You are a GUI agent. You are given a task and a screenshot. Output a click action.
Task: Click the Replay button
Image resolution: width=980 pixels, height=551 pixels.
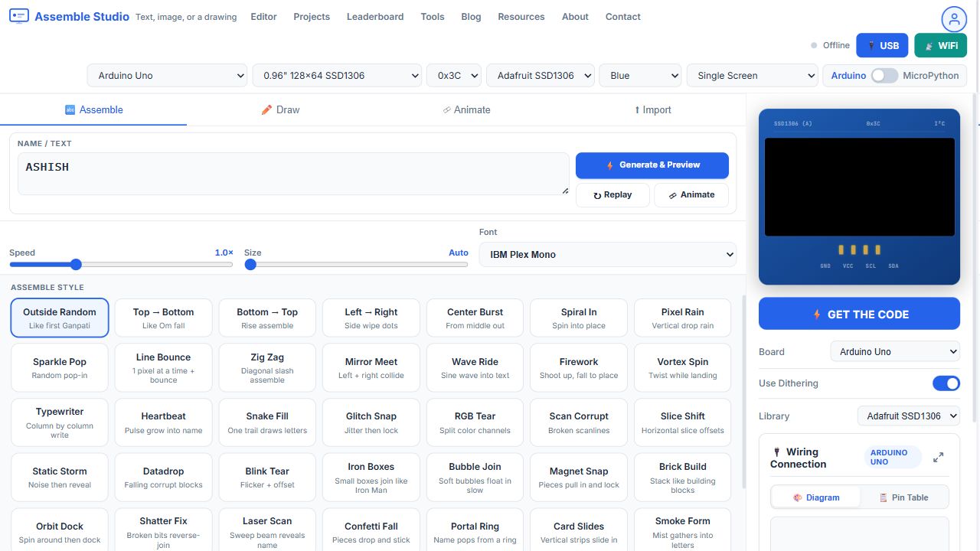tap(612, 195)
